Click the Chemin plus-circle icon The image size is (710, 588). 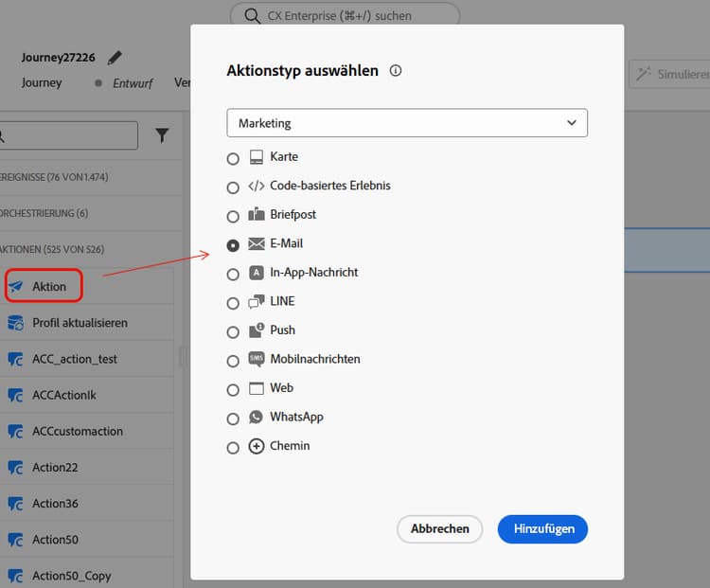click(257, 446)
